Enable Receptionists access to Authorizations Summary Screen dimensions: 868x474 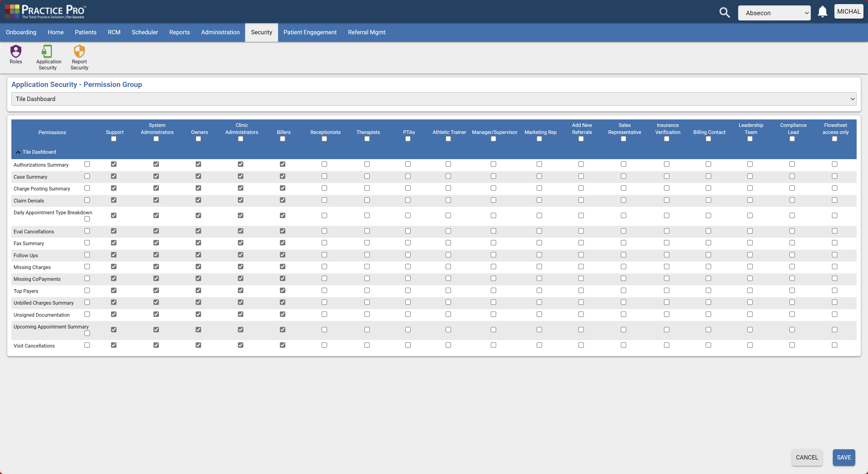324,164
